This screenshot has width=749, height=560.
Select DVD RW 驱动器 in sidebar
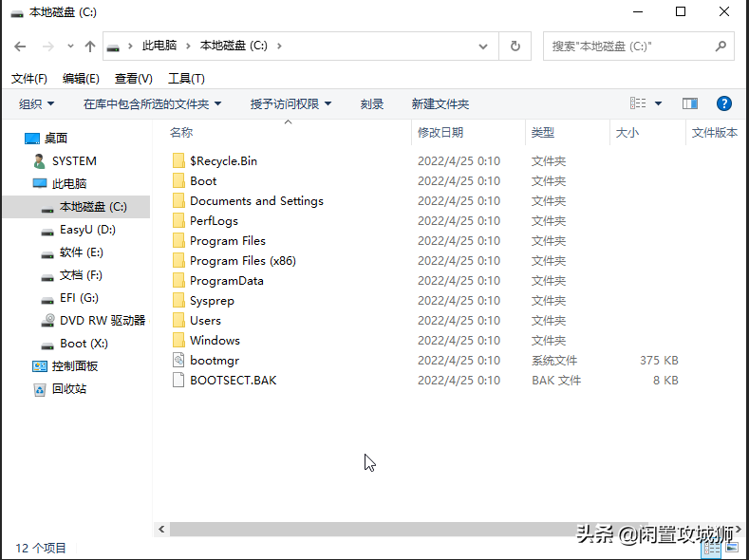[x=103, y=321]
